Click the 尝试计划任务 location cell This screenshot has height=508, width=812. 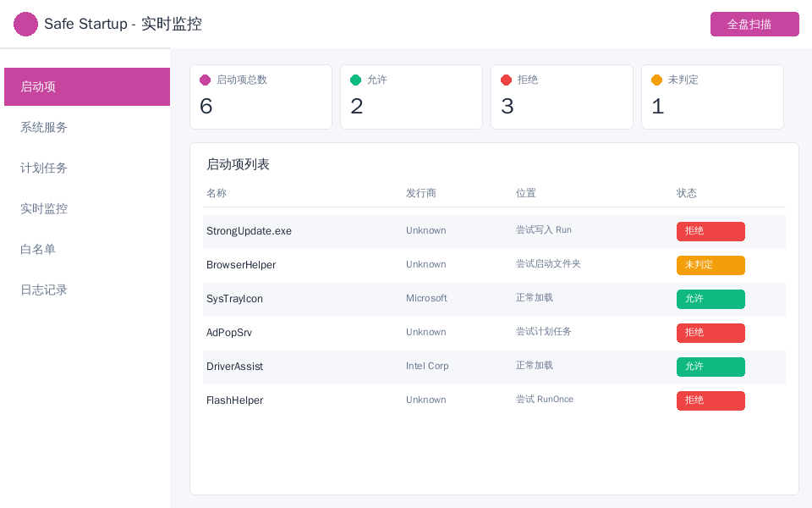[544, 332]
